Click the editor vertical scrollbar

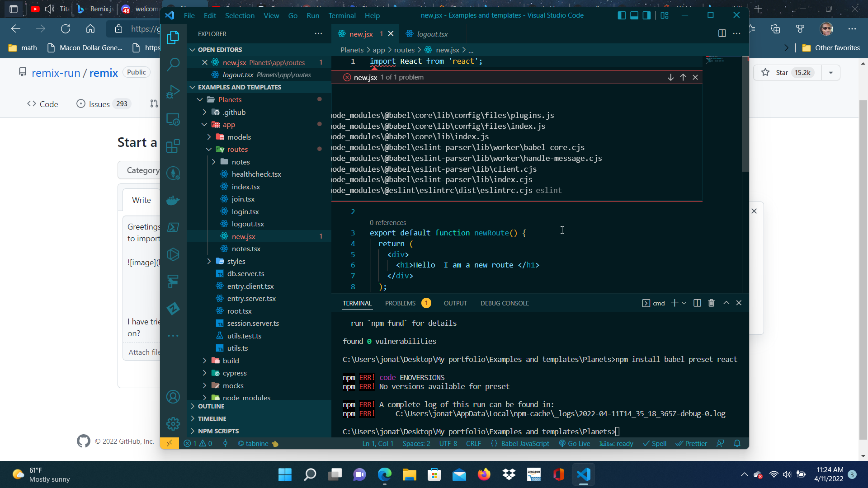(x=745, y=114)
